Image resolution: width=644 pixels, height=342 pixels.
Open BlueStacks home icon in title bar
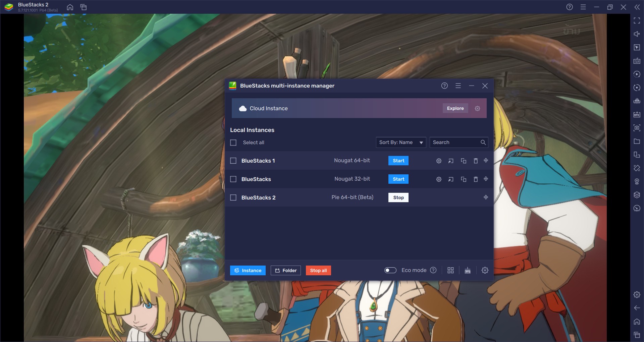(x=70, y=7)
